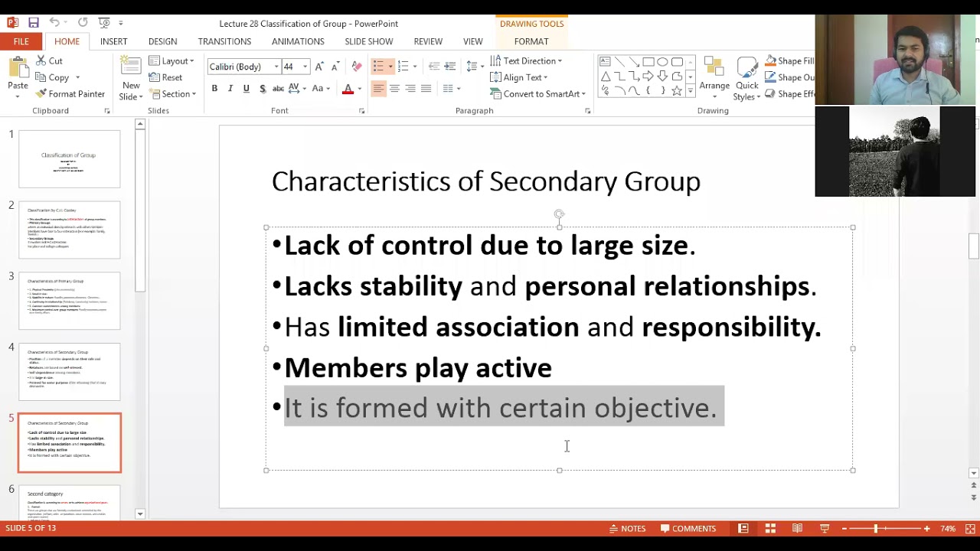980x551 pixels.
Task: Select the rectangle shape in gallery
Action: tap(648, 62)
